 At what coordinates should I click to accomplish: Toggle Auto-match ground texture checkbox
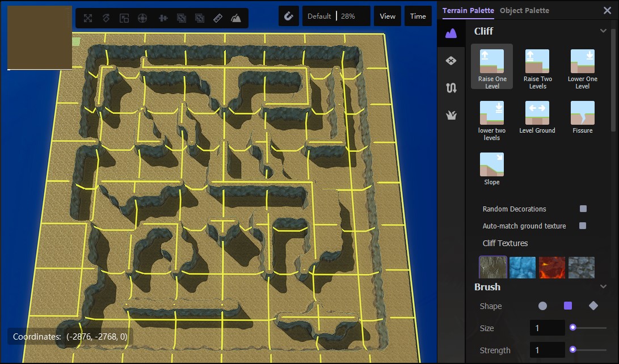(x=582, y=226)
